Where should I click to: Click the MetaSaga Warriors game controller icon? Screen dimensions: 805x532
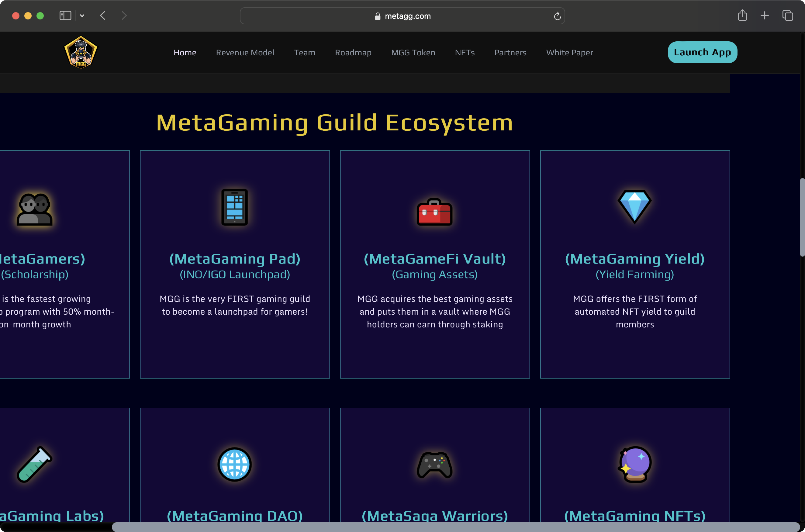click(x=434, y=465)
